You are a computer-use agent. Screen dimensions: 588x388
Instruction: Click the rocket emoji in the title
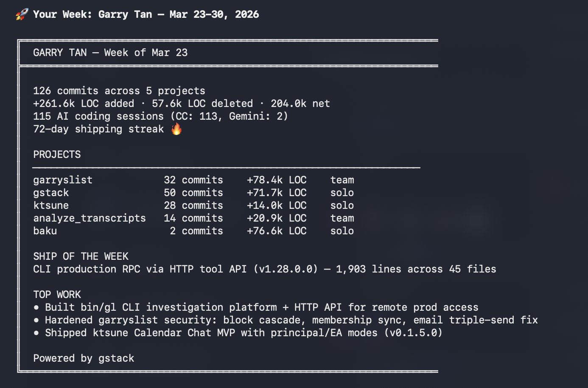22,14
